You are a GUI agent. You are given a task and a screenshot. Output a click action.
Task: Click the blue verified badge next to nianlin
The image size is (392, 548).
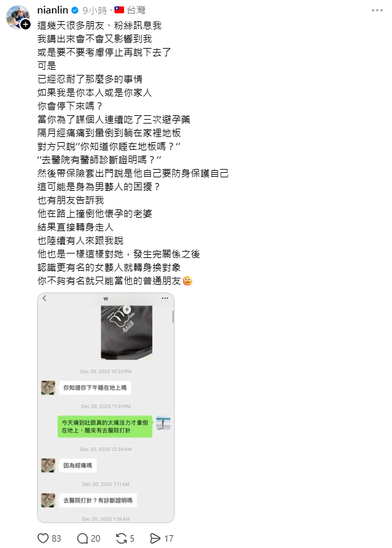pyautogui.click(x=75, y=10)
